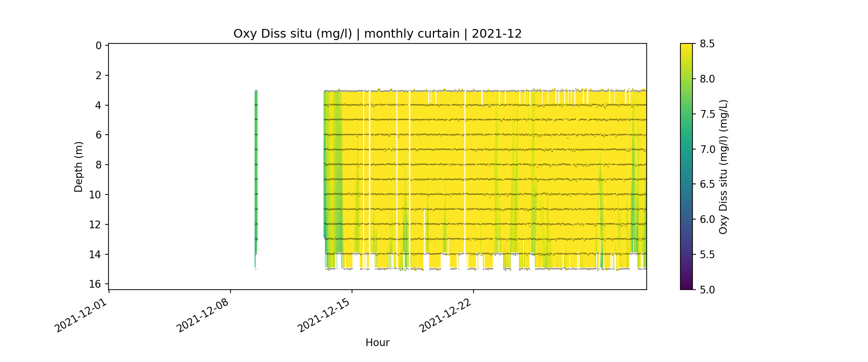Click the 8.5 colorbar tick label

[707, 44]
